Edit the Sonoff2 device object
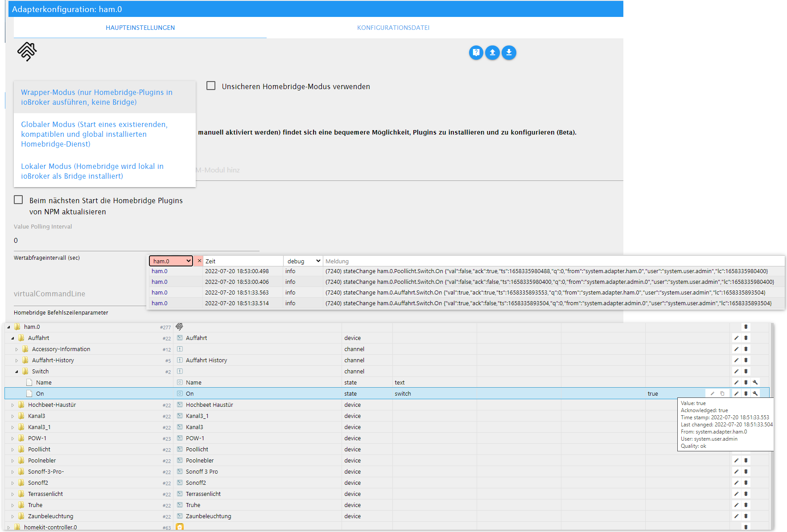The width and height of the screenshot is (787, 532). point(736,483)
